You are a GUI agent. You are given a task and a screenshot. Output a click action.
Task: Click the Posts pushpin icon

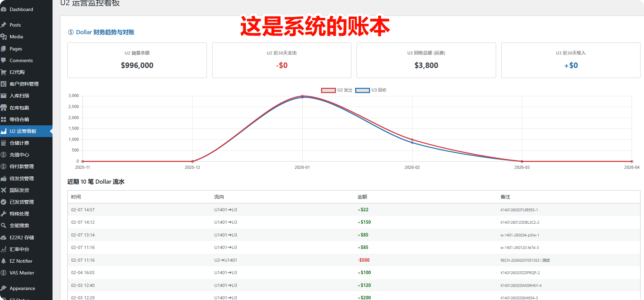[4, 25]
